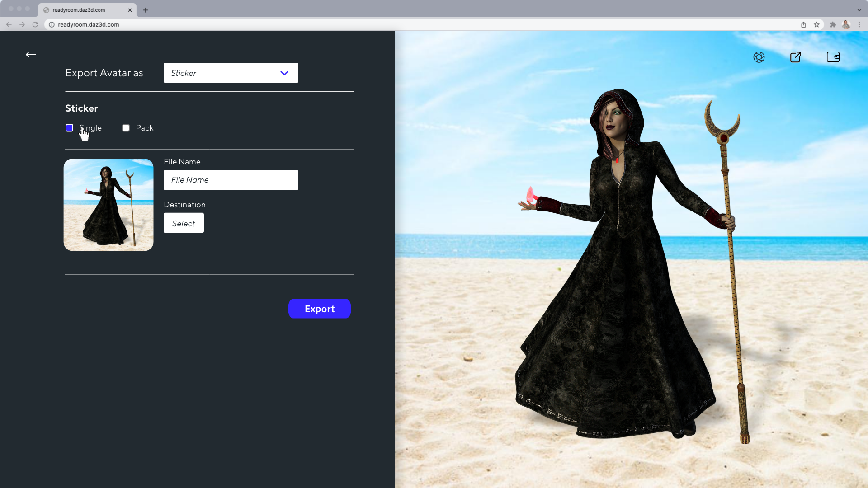
Task: Click the blue Export button
Action: tap(320, 309)
